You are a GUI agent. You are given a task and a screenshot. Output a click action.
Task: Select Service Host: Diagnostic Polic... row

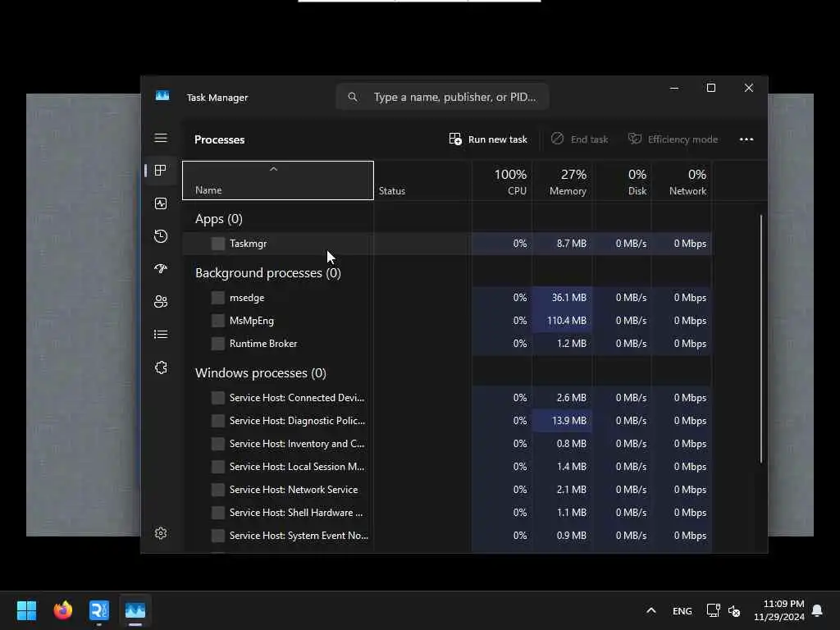[447, 421]
